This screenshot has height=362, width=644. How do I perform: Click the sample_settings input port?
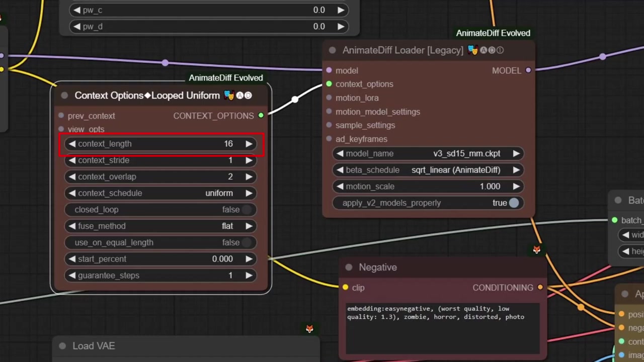(329, 125)
